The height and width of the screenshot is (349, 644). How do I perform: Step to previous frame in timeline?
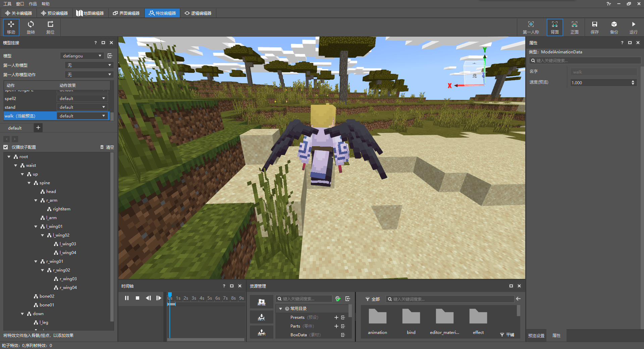(x=148, y=298)
